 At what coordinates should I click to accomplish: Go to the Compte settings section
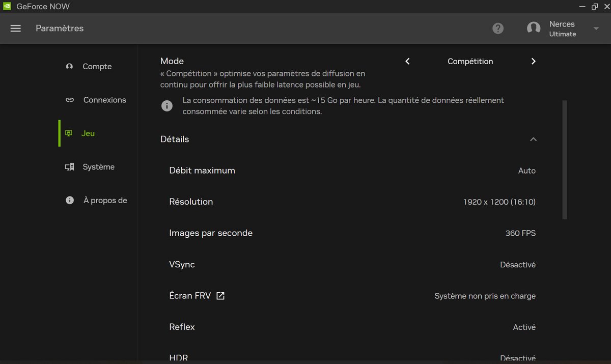(x=97, y=66)
